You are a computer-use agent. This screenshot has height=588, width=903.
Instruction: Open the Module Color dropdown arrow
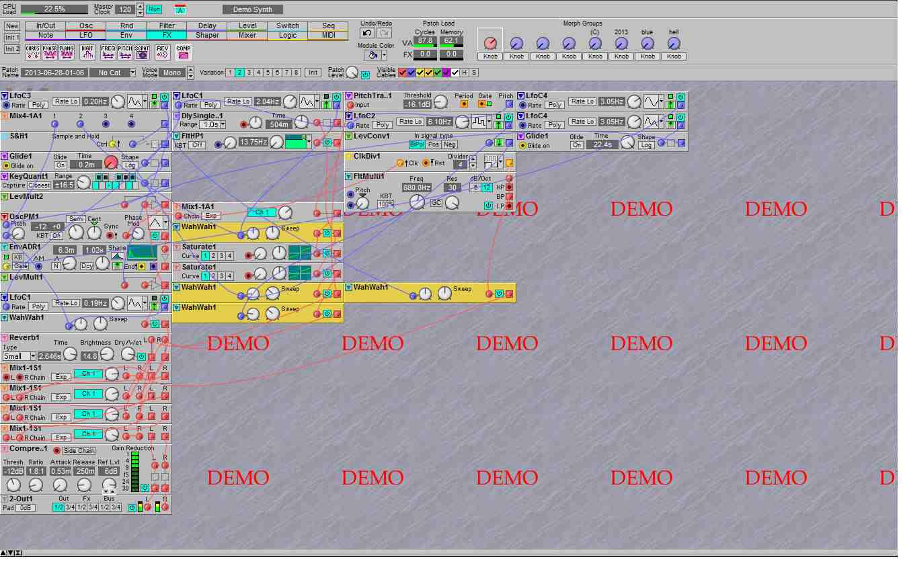(x=385, y=55)
